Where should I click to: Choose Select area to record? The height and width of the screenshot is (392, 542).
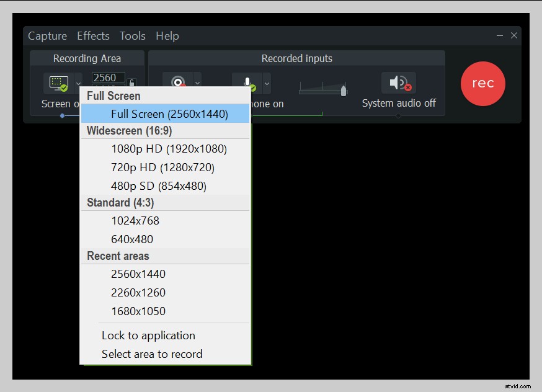(x=151, y=354)
